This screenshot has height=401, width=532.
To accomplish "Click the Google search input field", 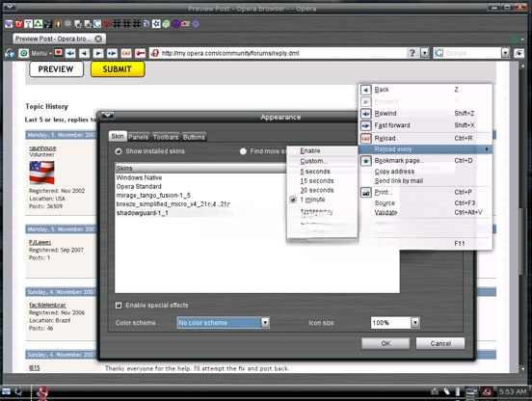I will 472,53.
